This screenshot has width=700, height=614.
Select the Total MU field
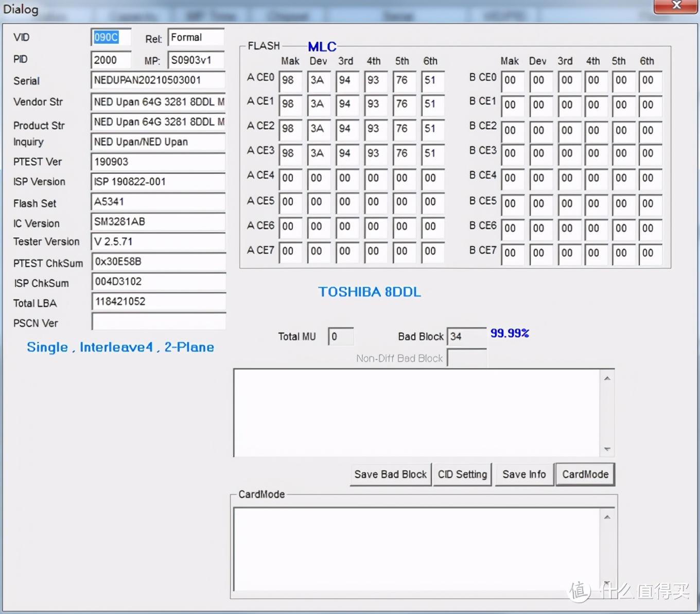340,337
